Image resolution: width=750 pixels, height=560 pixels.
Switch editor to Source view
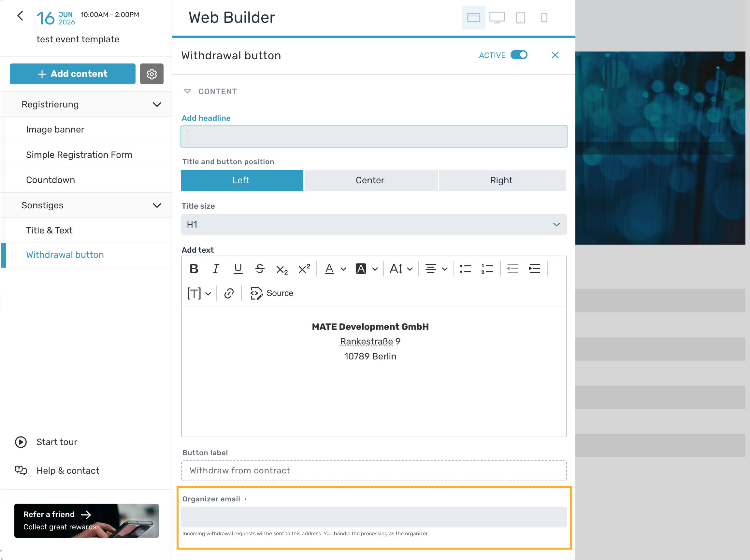272,293
